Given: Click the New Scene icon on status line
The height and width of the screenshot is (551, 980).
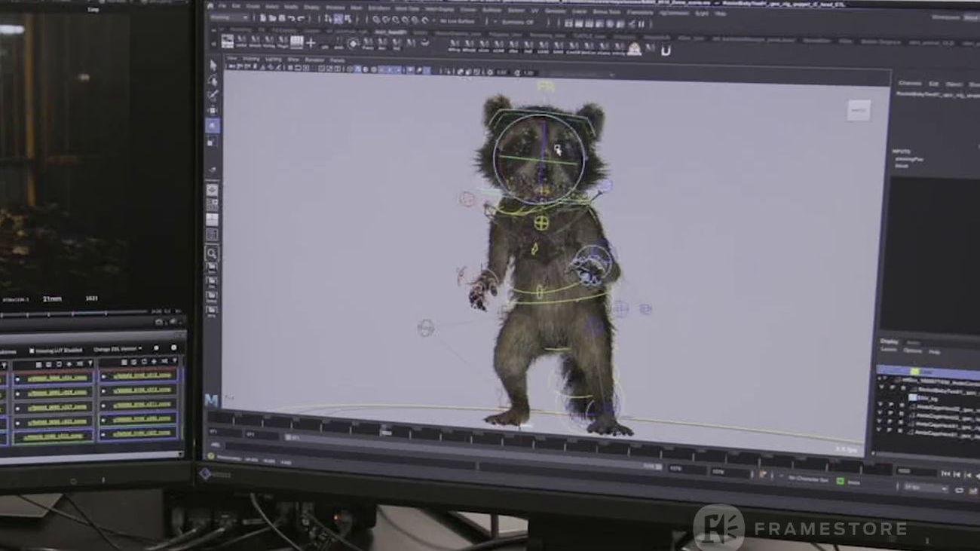Looking at the screenshot, I should (262, 19).
